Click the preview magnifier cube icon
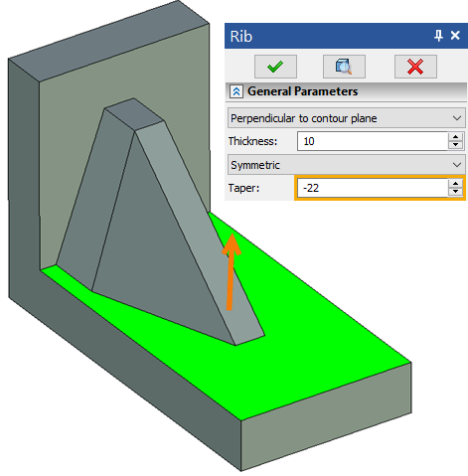 (344, 67)
